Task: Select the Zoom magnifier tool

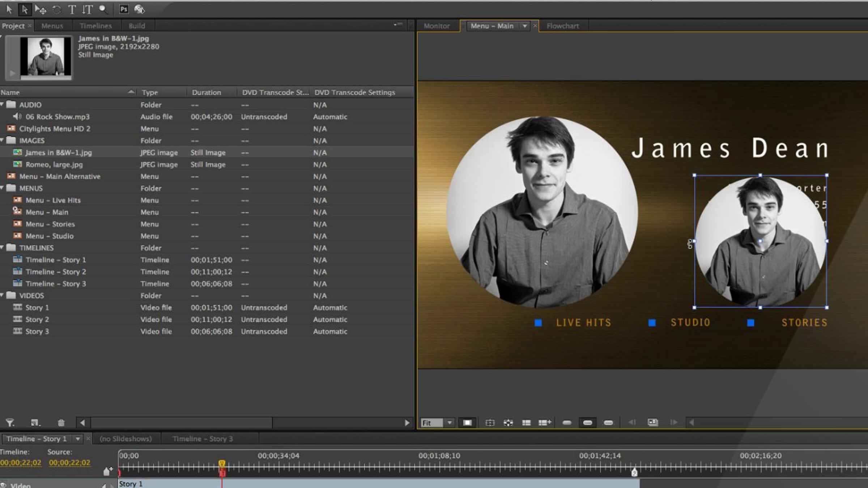Action: coord(103,10)
